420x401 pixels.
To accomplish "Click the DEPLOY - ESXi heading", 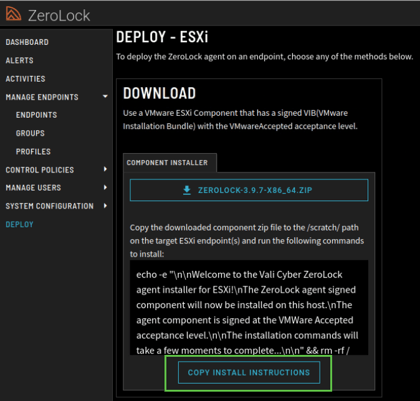I will click(162, 37).
